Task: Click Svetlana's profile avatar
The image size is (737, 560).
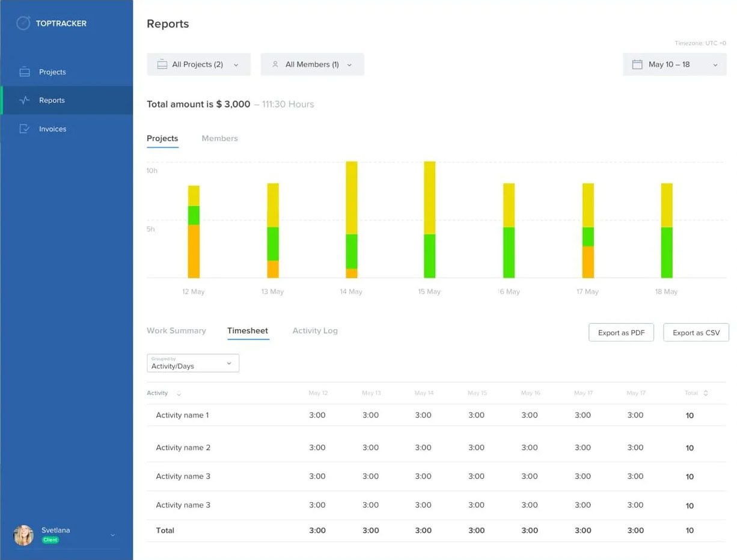Action: point(23,535)
